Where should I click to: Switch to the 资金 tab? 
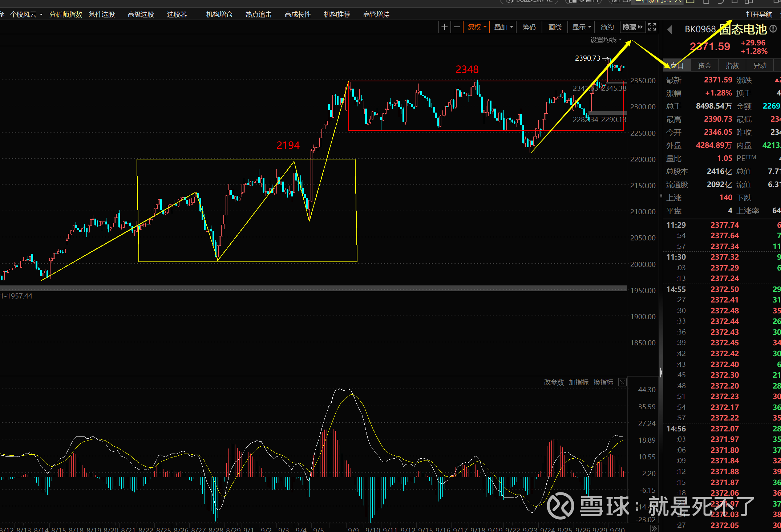tap(704, 65)
